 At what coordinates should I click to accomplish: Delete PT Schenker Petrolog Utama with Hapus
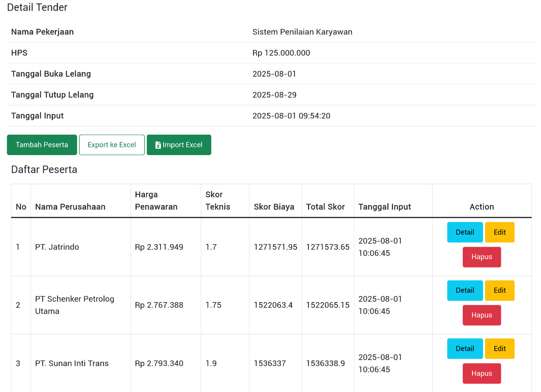pyautogui.click(x=482, y=315)
